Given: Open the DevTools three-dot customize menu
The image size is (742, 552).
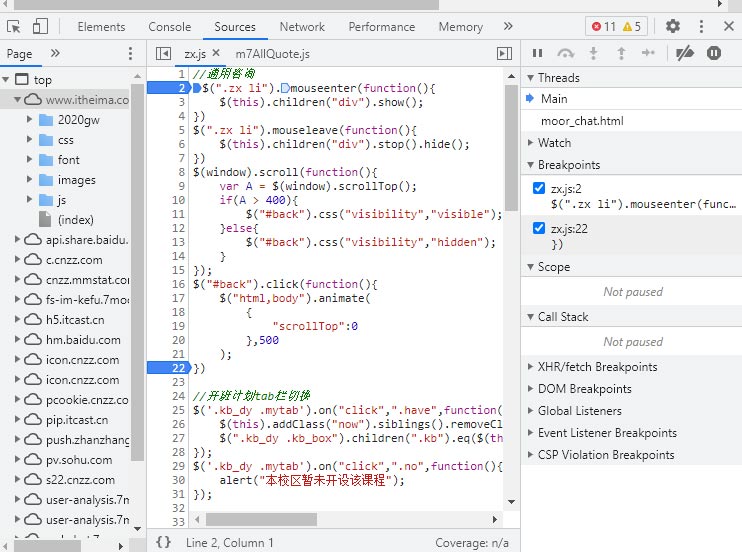Looking at the screenshot, I should pyautogui.click(x=701, y=26).
